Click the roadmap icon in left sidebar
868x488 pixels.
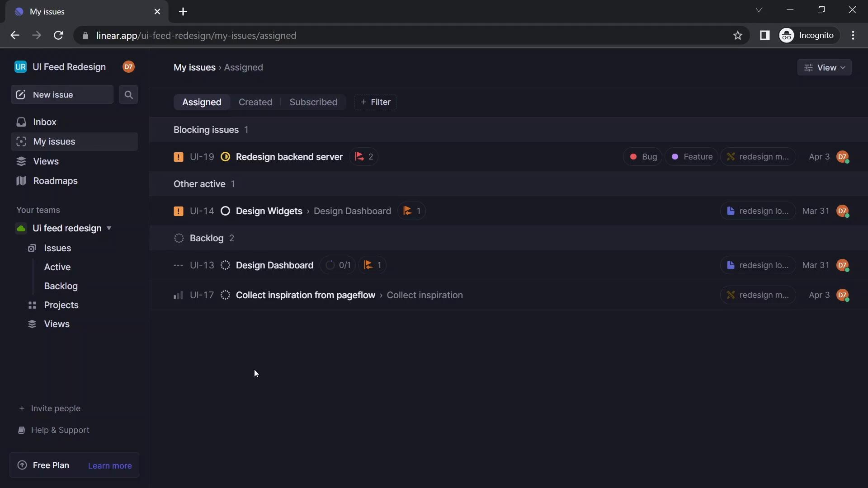coord(21,181)
